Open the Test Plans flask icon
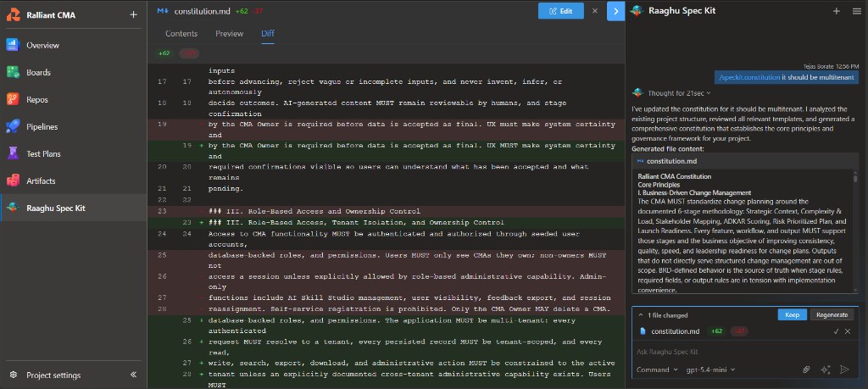The image size is (868, 389). [14, 153]
